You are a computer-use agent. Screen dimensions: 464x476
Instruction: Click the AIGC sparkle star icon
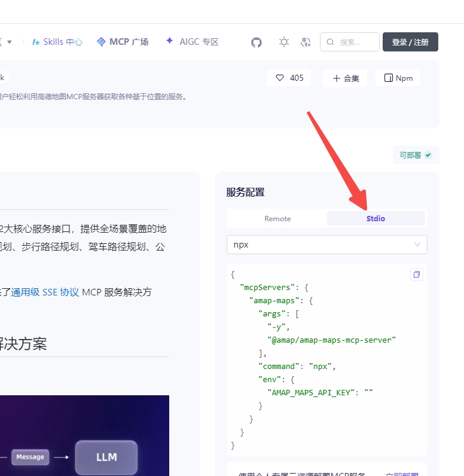[x=170, y=41]
